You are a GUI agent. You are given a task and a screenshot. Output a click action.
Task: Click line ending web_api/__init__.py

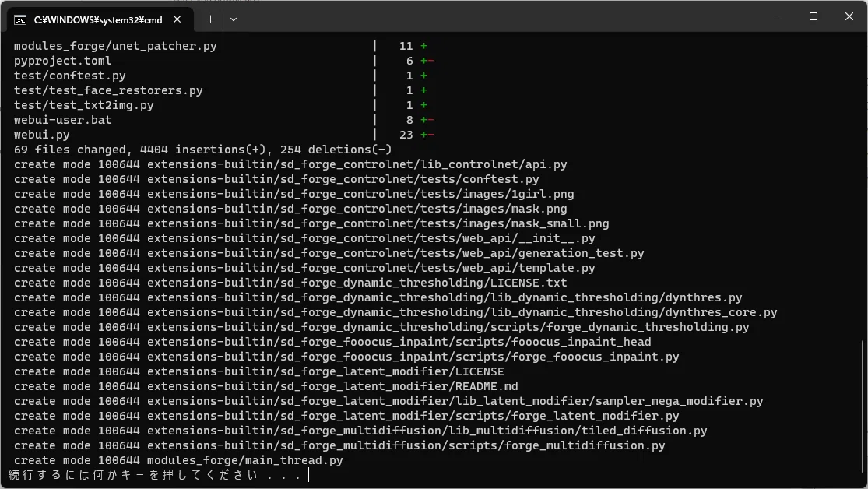(x=304, y=239)
